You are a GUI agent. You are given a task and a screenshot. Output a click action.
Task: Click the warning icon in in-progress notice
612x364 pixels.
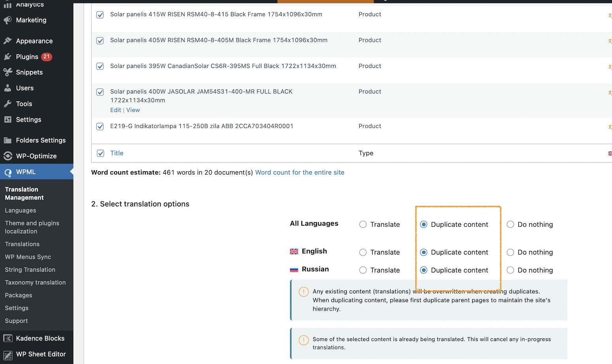[304, 340]
